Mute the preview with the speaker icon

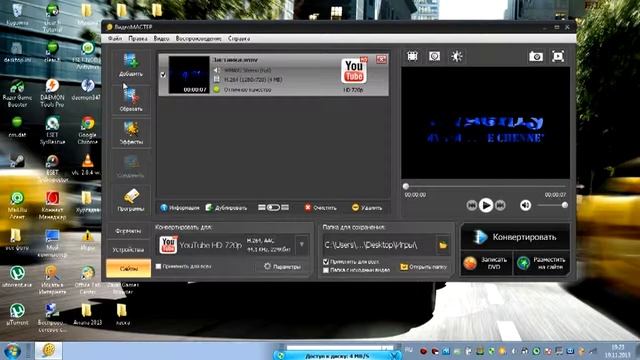click(525, 205)
